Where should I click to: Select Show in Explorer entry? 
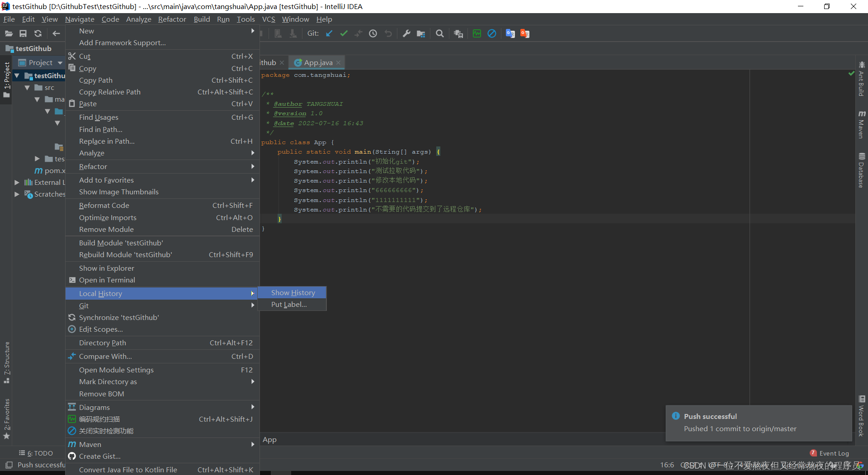tap(162, 268)
